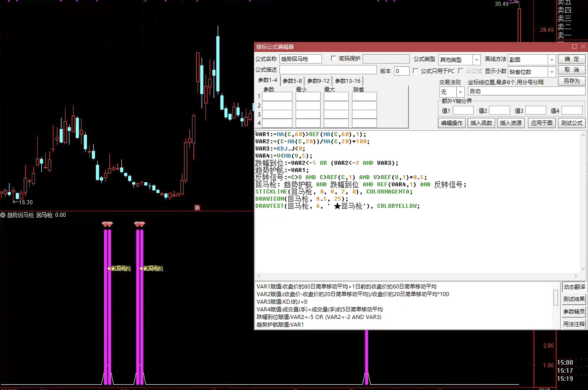
Task: Click the 15:17 time entry
Action: pyautogui.click(x=565, y=371)
